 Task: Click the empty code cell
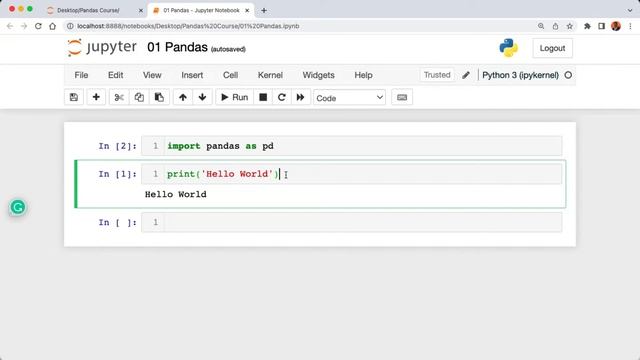(x=352, y=222)
